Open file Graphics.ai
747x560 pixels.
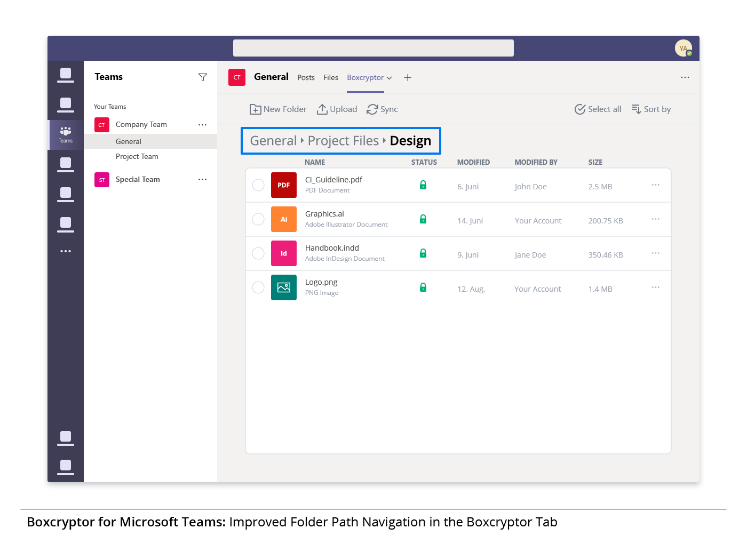click(x=324, y=214)
